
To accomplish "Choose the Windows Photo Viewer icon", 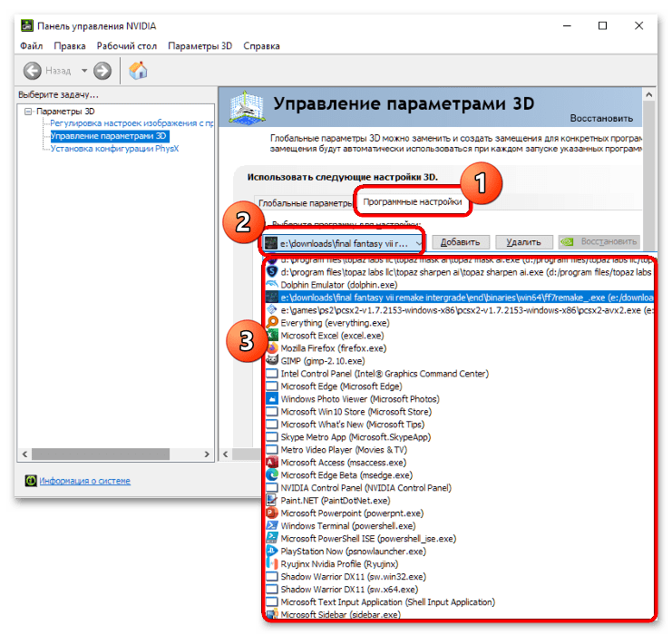I will click(x=272, y=398).
